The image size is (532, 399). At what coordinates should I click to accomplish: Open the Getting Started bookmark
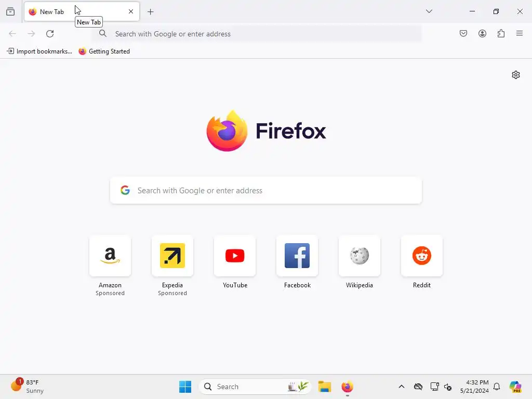pyautogui.click(x=104, y=51)
